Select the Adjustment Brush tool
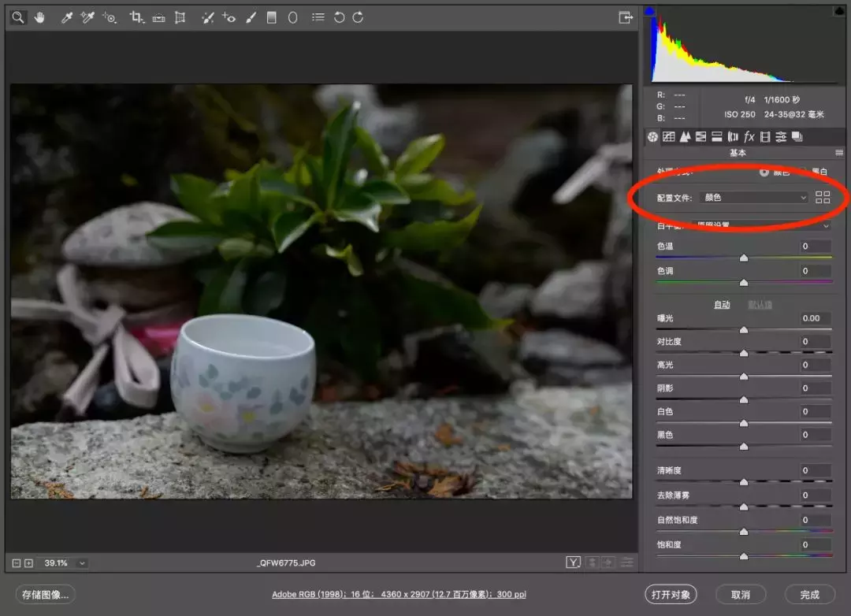The width and height of the screenshot is (851, 616). point(251,17)
